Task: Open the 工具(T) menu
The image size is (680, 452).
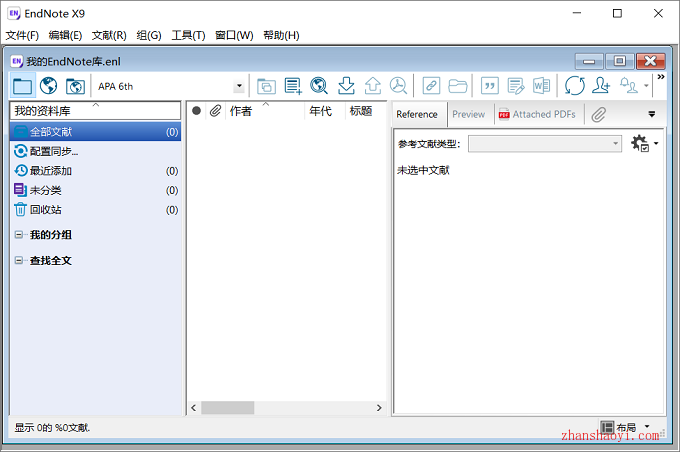Action: pos(188,35)
